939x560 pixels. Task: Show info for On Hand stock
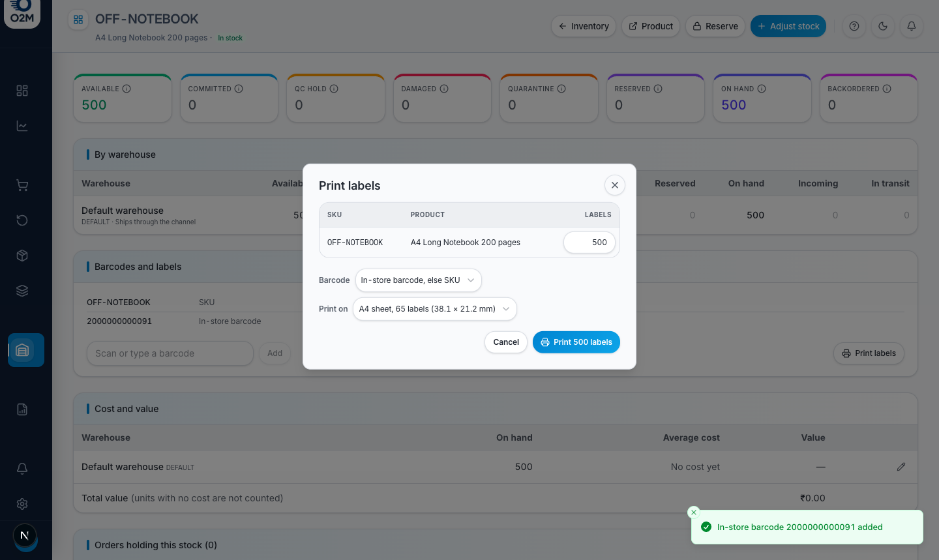pyautogui.click(x=762, y=89)
